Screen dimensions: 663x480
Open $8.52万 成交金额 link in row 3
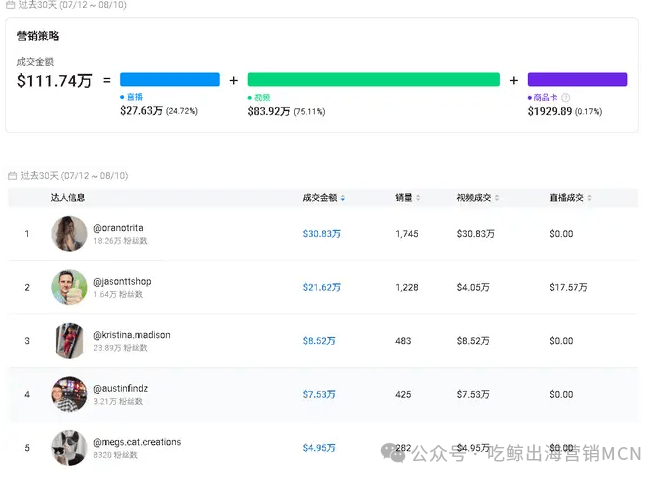click(319, 341)
